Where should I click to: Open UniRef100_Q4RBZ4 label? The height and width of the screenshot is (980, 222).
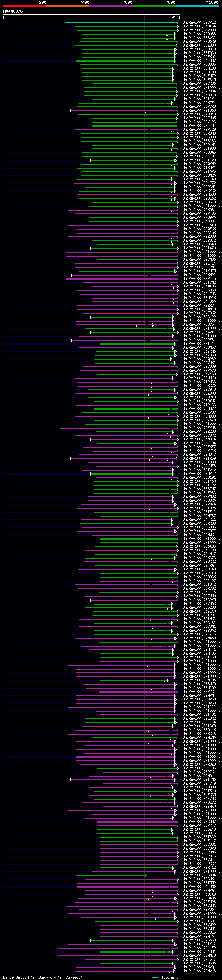[x=199, y=504]
